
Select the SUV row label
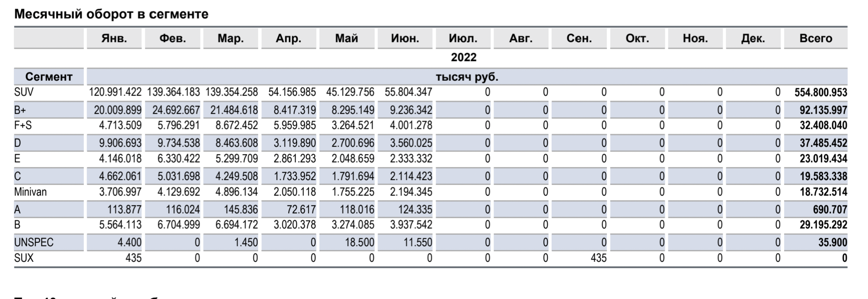(x=24, y=92)
